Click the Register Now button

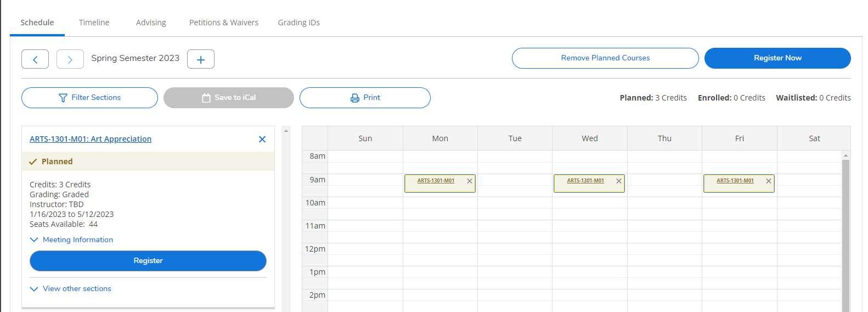[777, 58]
